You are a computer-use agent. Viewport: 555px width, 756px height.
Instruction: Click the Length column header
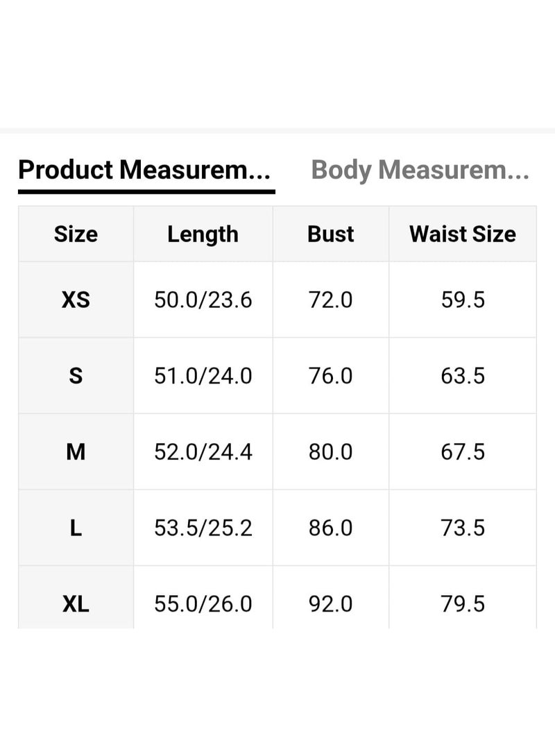pos(203,234)
